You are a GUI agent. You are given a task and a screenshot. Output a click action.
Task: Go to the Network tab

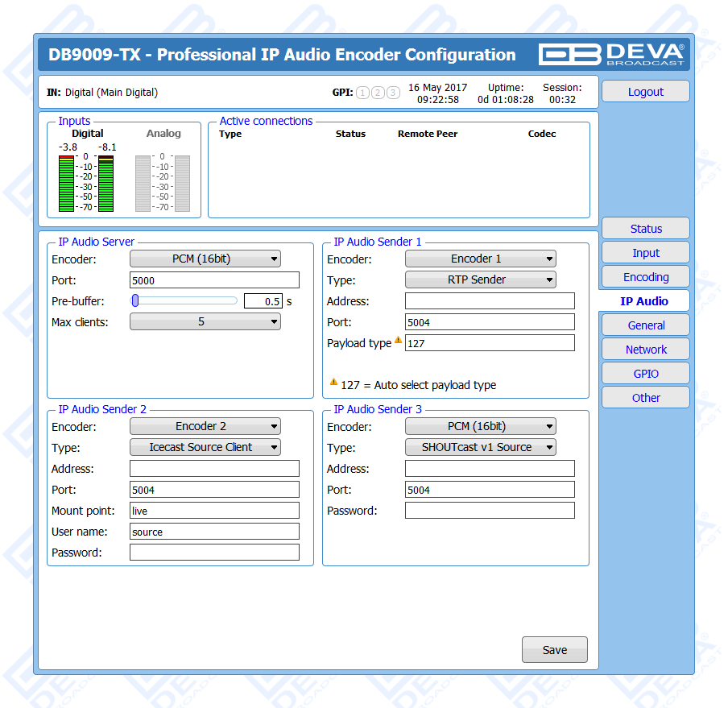pos(646,350)
